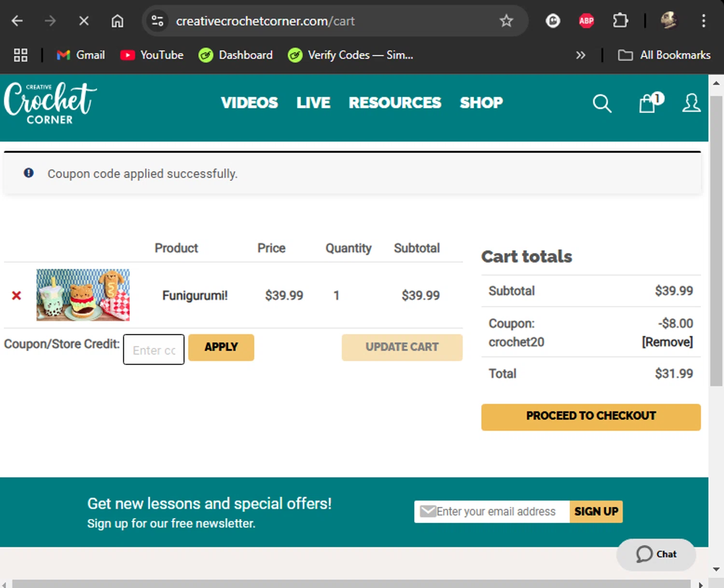Open the Dashboard bookmark
The image size is (724, 588).
236,55
